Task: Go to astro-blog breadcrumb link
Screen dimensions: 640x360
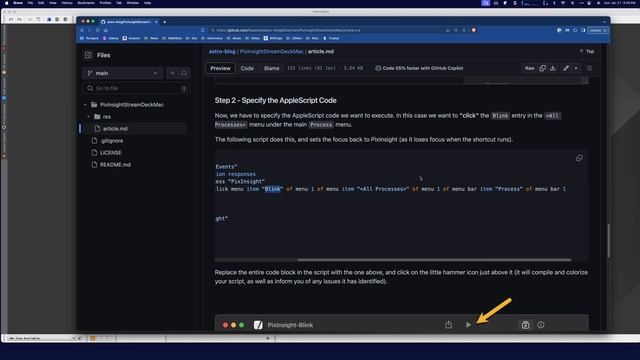Action: (x=222, y=51)
